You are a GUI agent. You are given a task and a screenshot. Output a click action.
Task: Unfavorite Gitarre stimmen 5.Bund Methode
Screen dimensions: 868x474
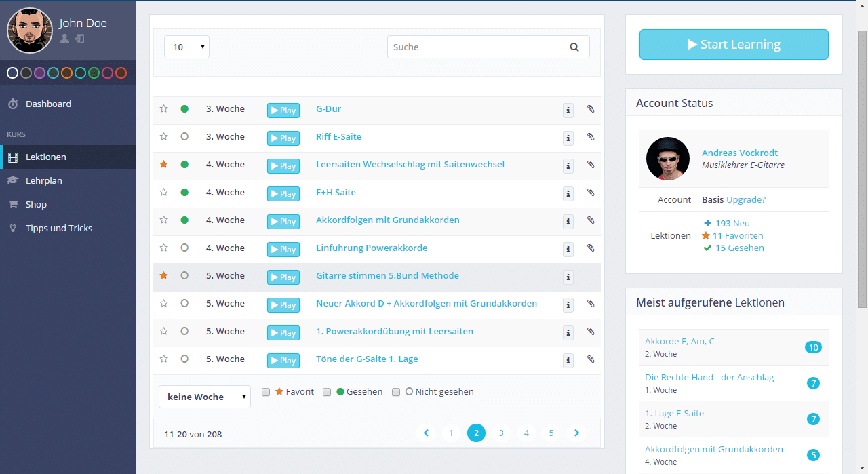click(163, 275)
